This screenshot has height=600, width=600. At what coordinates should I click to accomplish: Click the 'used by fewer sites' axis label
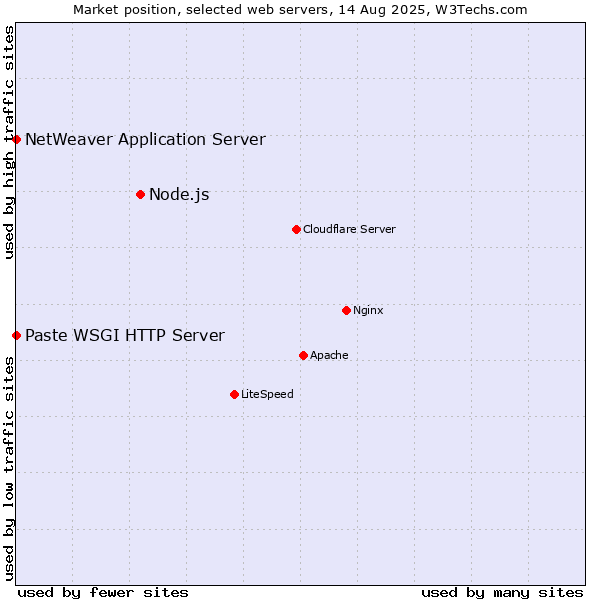103,593
